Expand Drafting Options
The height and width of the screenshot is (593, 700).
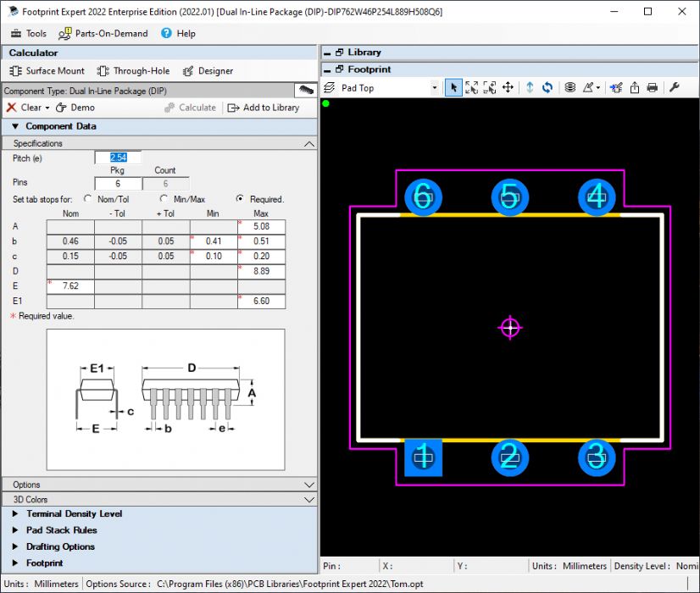(15, 546)
